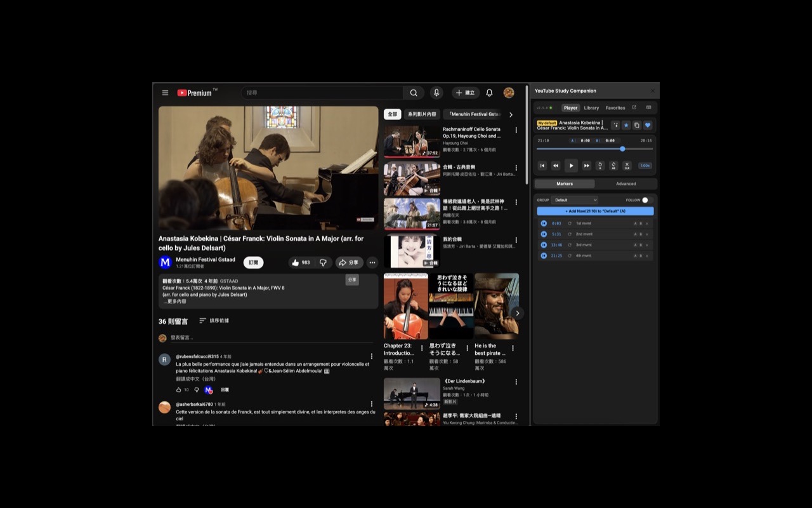Toggle the dislike button
This screenshot has height=508, width=812.
click(x=323, y=262)
